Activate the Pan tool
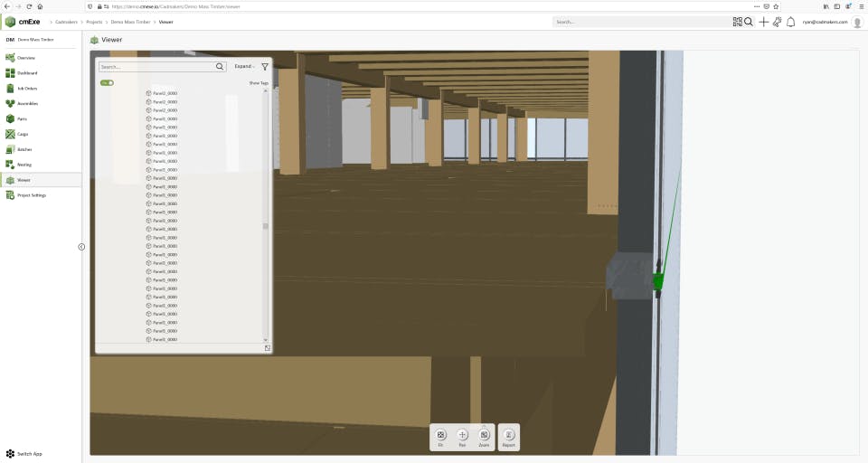The image size is (868, 463). point(462,437)
